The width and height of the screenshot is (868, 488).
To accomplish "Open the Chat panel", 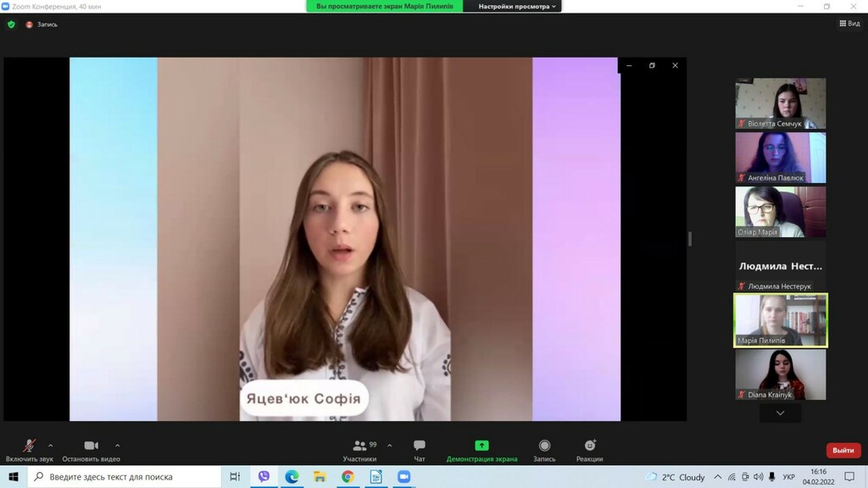I will pyautogui.click(x=420, y=446).
